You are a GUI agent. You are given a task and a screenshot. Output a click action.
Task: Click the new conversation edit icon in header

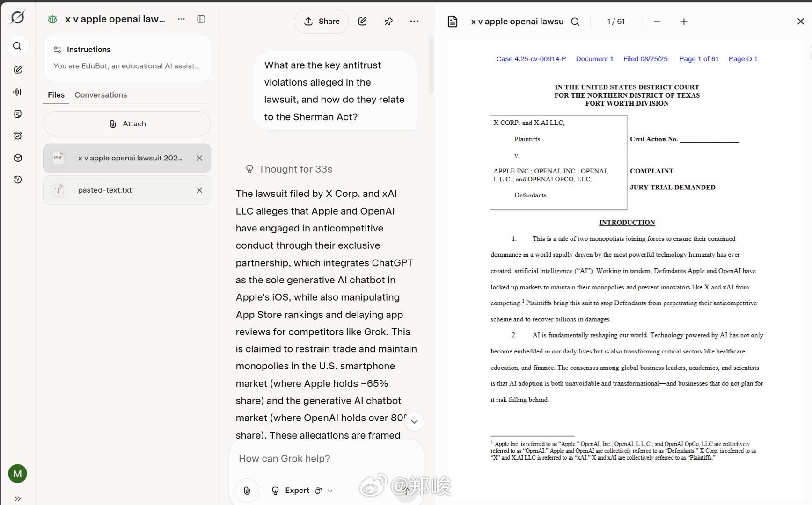coord(362,22)
